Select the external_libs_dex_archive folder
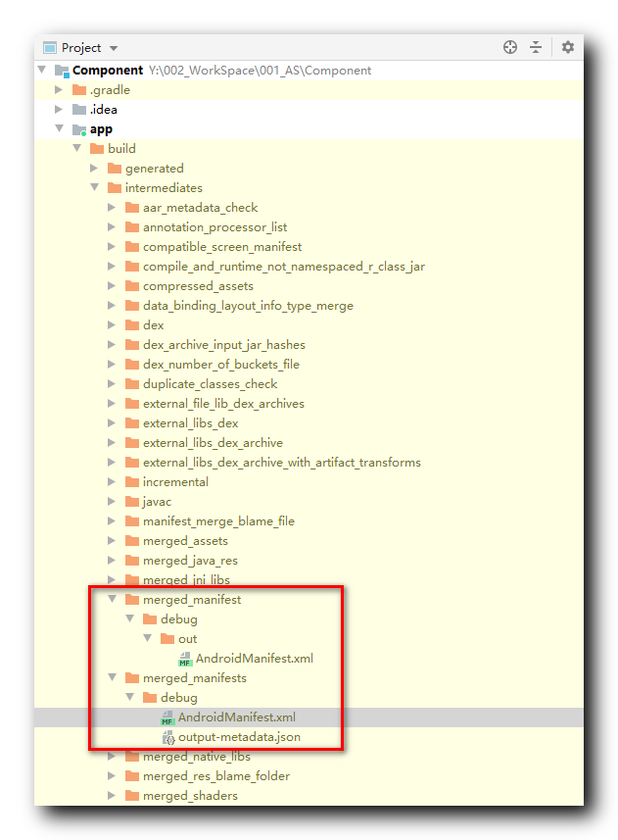This screenshot has height=840, width=618. [213, 442]
